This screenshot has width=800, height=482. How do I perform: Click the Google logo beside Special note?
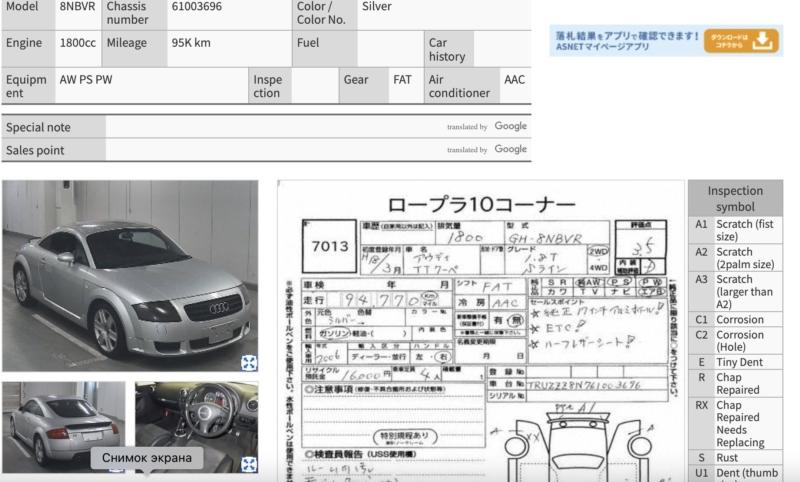coord(510,127)
